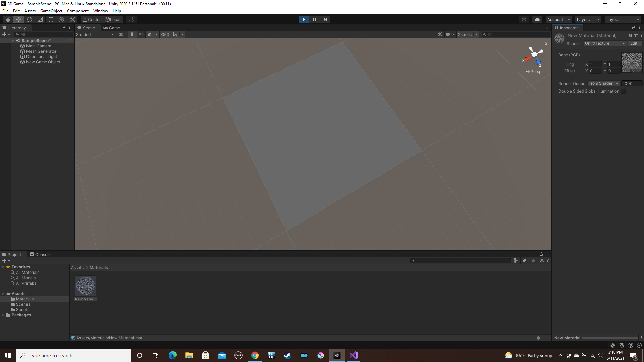Toggle scene effects layers button
Screen dimensions: 644x362
pyautogui.click(x=149, y=34)
